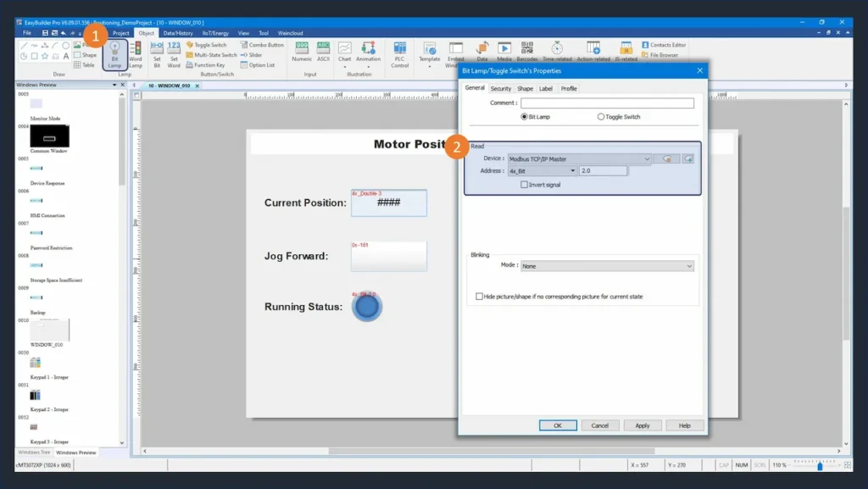
Task: Switch to the Security tab
Action: [x=501, y=88]
